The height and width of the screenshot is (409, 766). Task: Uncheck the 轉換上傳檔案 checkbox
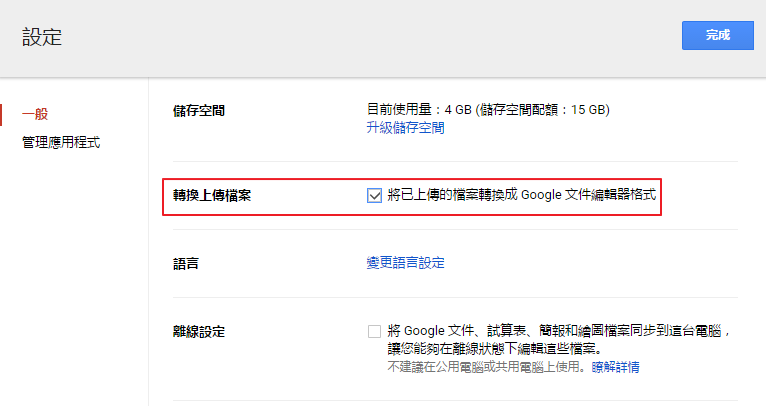point(374,195)
